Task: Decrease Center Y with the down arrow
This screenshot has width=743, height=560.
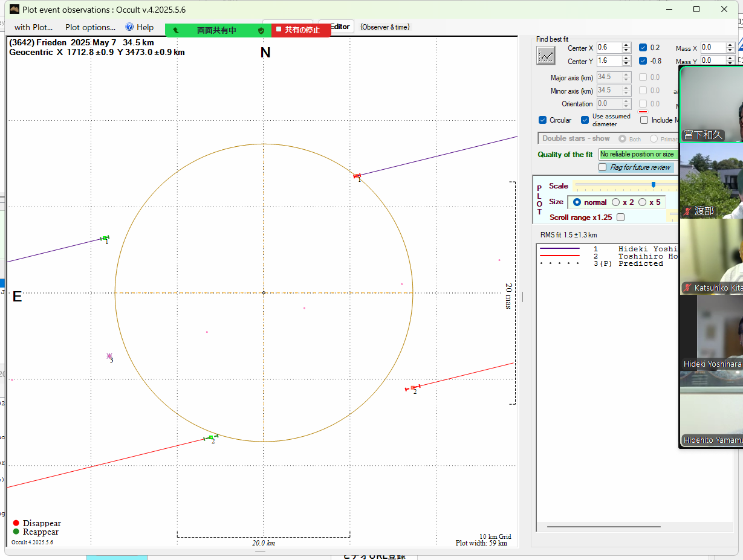Action: click(x=626, y=64)
